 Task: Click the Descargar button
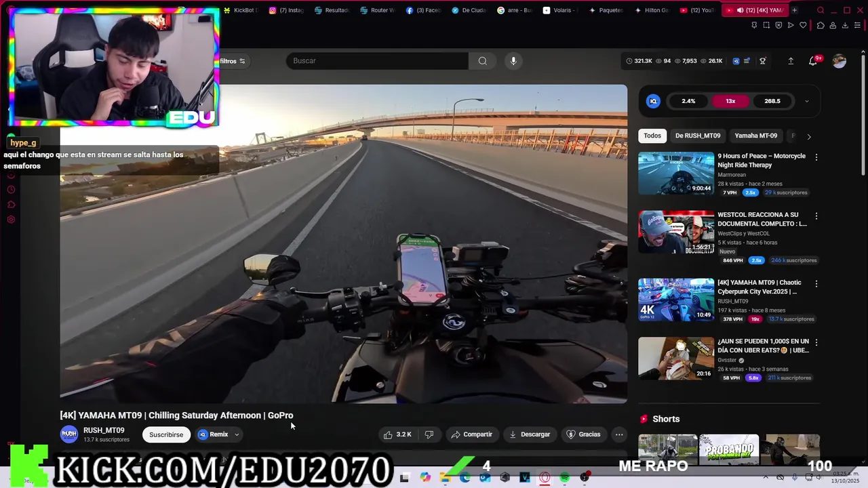click(x=530, y=434)
